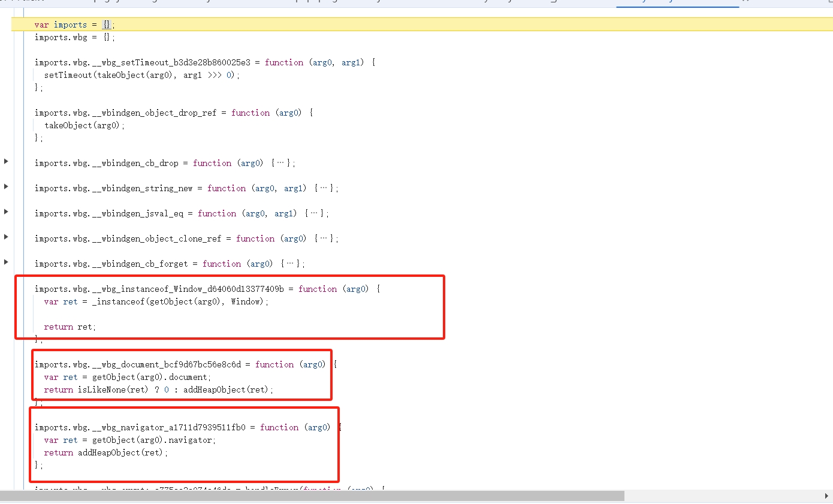Click "imports.wbg.__wbindgen_string_new" identifier
Screen dimensions: 833x504
click(x=113, y=188)
